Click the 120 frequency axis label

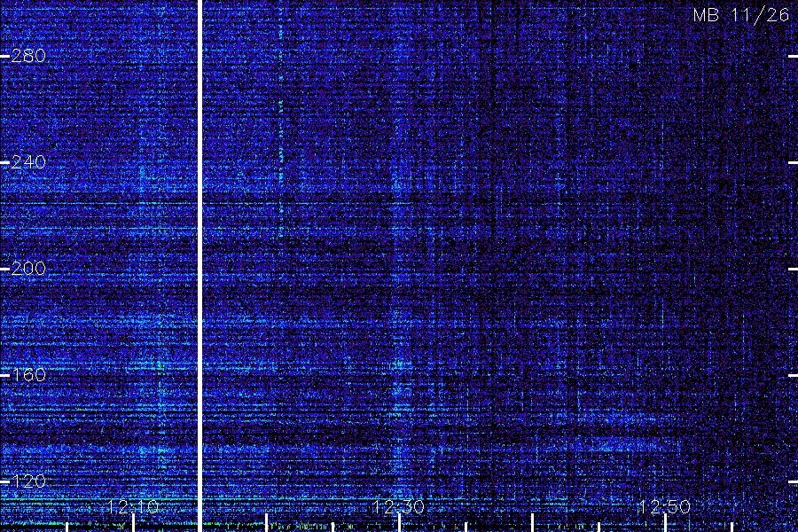pos(28,481)
